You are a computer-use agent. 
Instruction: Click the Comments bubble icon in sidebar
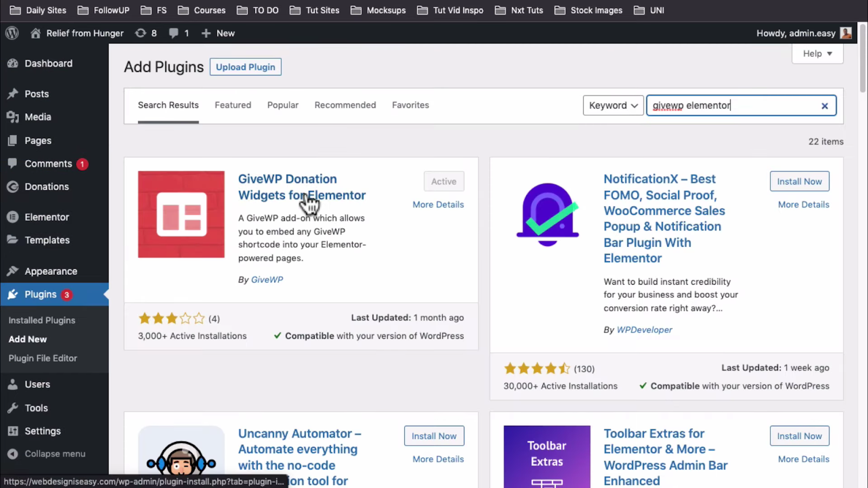coord(13,164)
